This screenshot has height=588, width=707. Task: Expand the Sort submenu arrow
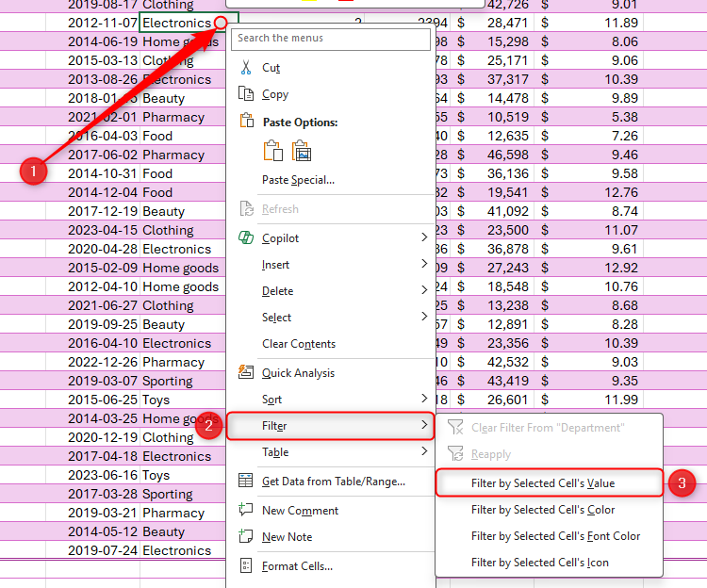click(423, 400)
